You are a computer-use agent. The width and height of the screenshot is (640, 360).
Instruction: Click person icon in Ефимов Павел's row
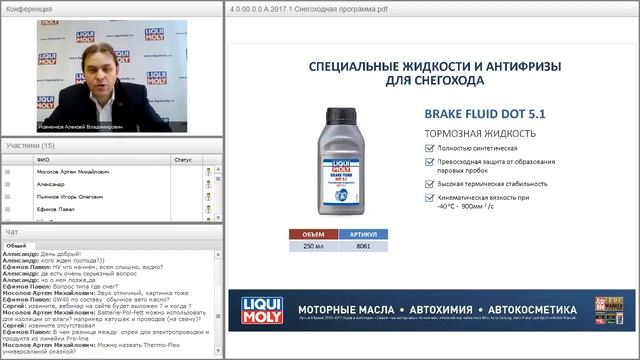209,209
